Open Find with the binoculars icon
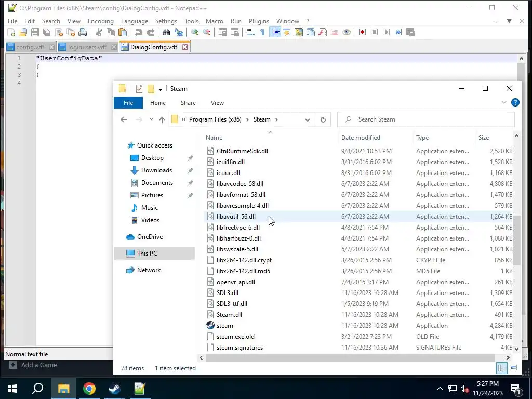532x399 pixels. tap(166, 32)
